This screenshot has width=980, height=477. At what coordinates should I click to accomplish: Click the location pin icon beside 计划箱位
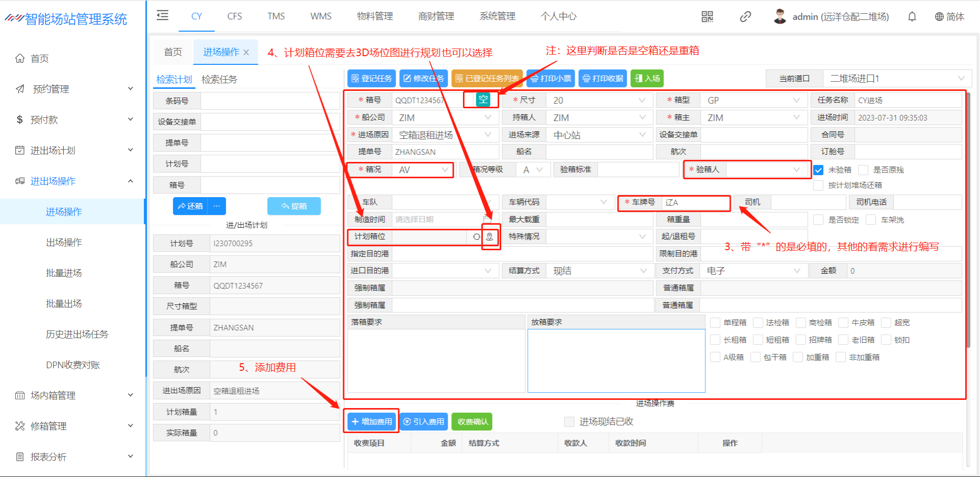(489, 237)
